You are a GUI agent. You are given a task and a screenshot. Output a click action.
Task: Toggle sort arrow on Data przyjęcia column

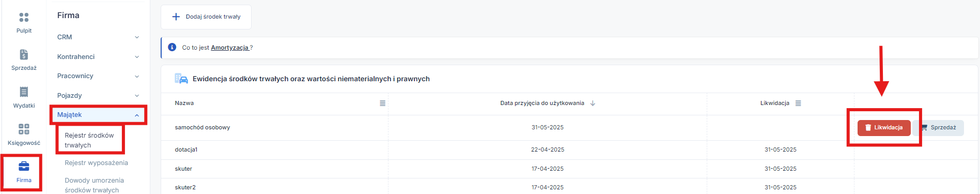pyautogui.click(x=593, y=103)
